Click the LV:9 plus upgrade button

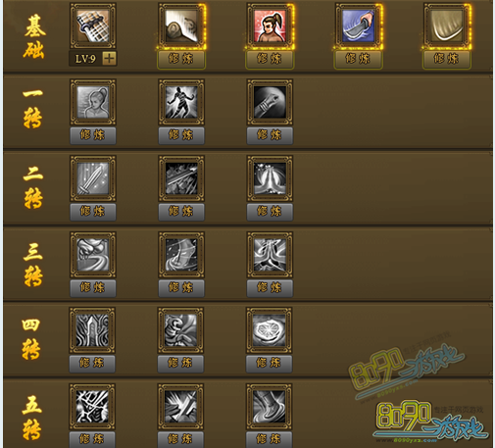point(109,59)
